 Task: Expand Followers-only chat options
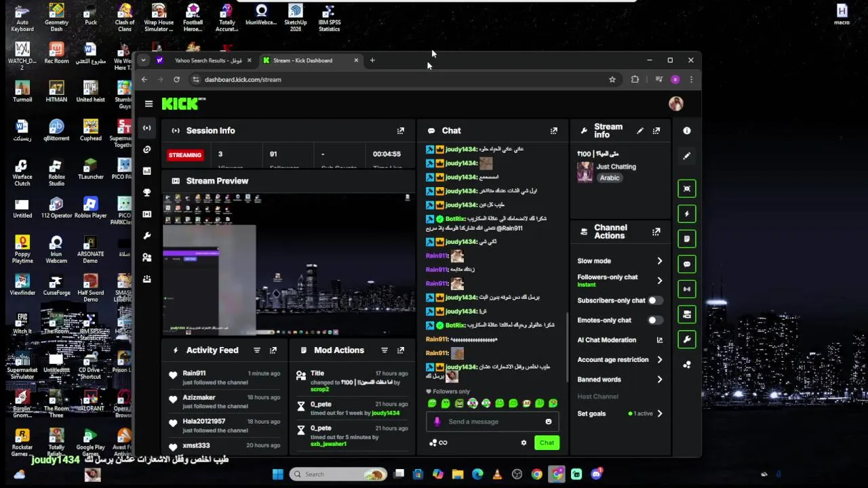659,281
